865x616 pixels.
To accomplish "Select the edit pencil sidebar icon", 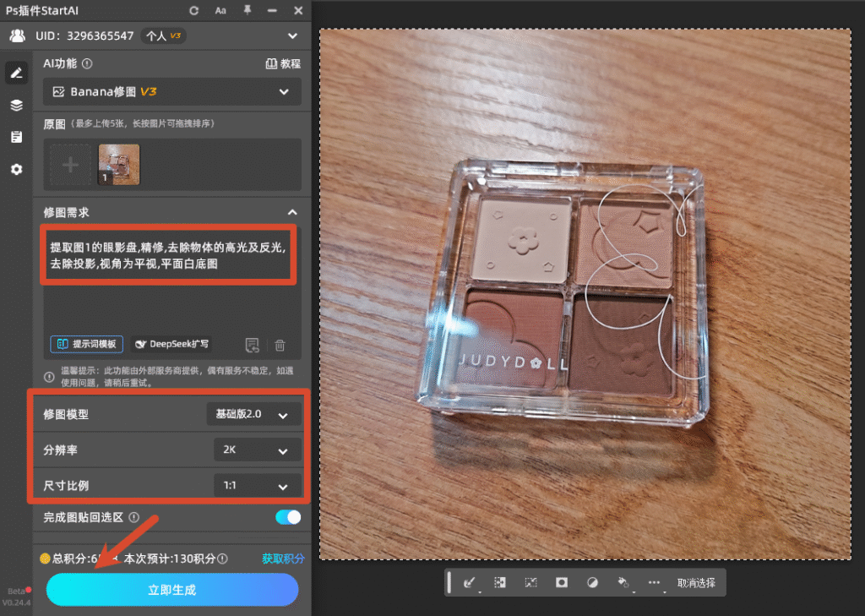I will (17, 73).
